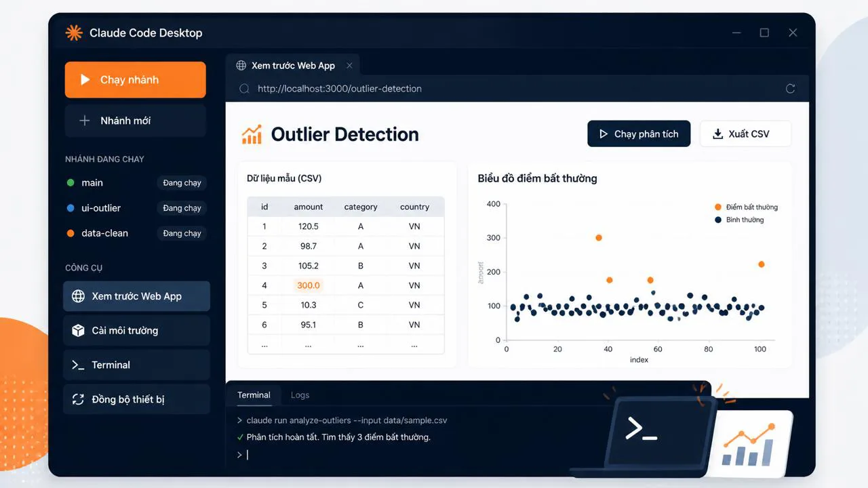The width and height of the screenshot is (868, 488).
Task: Click the globe icon for Xem trước Web App in sidebar
Action: pos(79,296)
